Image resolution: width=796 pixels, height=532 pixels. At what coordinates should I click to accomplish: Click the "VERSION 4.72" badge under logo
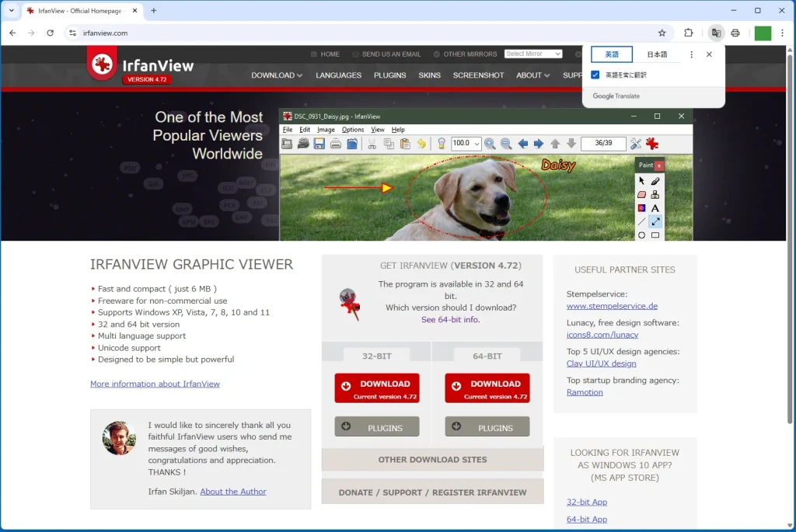point(147,80)
